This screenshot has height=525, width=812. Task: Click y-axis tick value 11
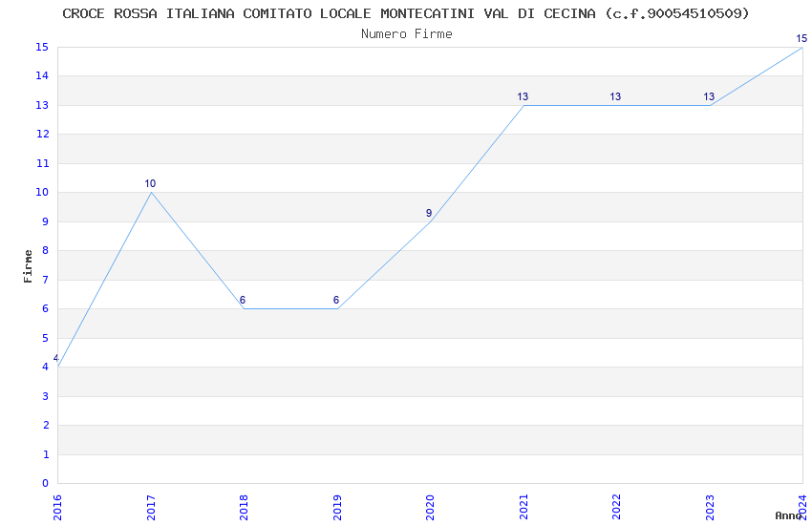pos(42,163)
